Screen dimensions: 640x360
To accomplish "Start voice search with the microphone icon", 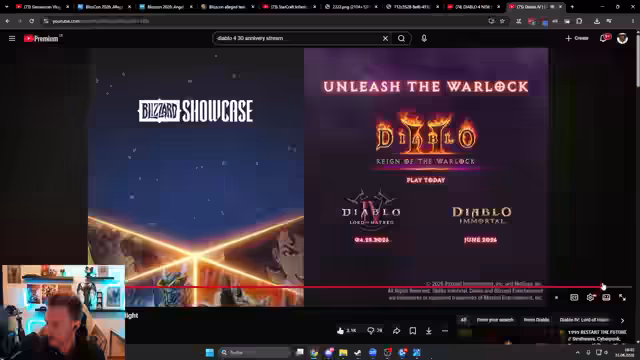I will click(424, 38).
